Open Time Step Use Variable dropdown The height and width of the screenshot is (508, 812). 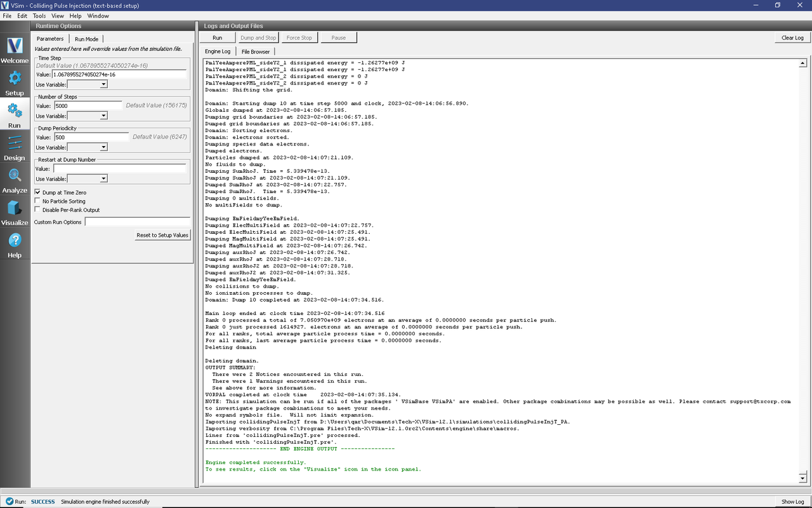(88, 84)
